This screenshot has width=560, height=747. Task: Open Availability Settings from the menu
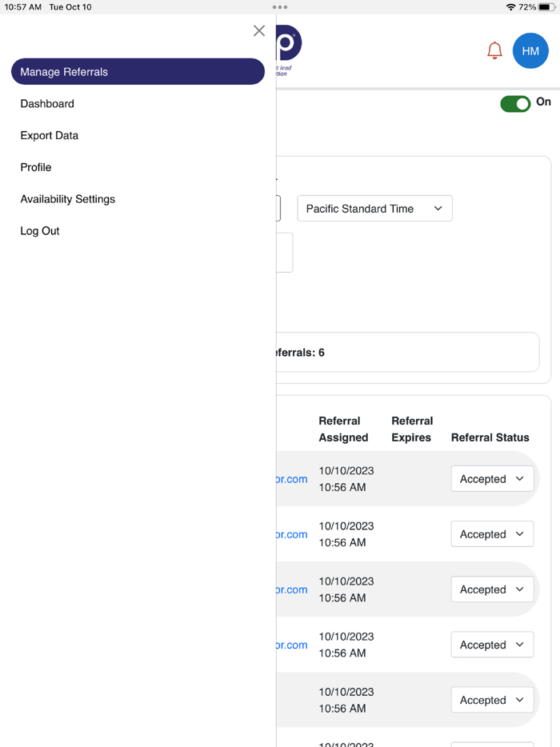(67, 199)
